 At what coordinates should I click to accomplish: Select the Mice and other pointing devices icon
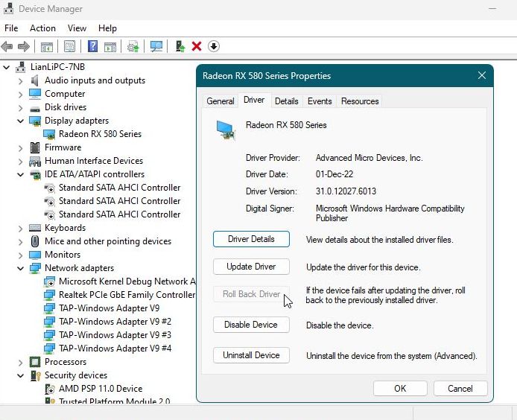pos(35,241)
